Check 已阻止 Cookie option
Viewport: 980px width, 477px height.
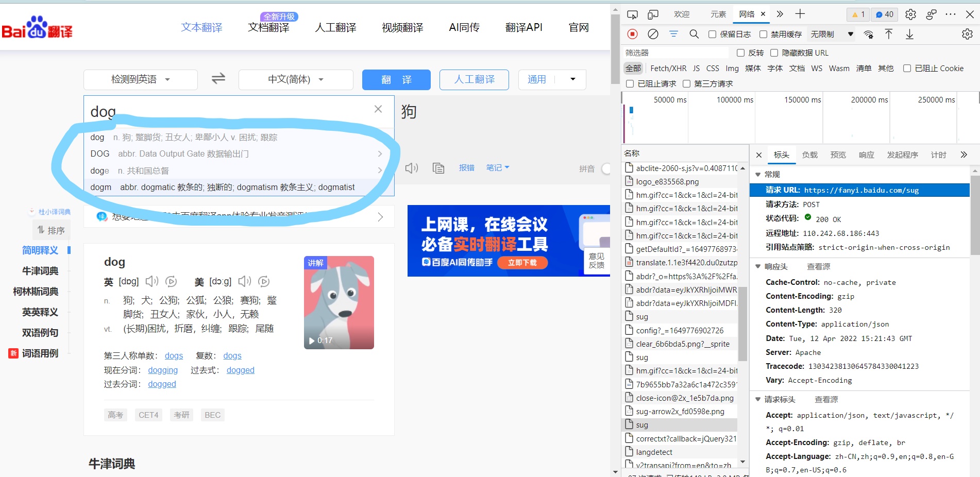point(907,68)
